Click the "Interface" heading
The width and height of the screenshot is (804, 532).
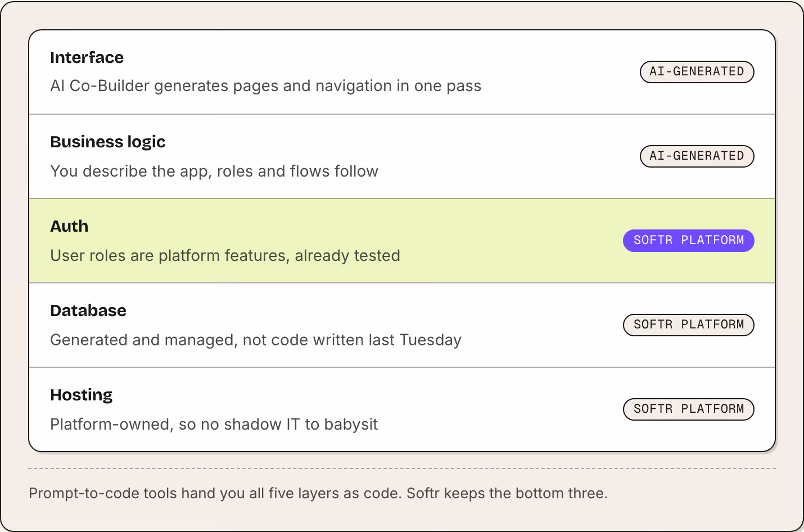tap(87, 57)
